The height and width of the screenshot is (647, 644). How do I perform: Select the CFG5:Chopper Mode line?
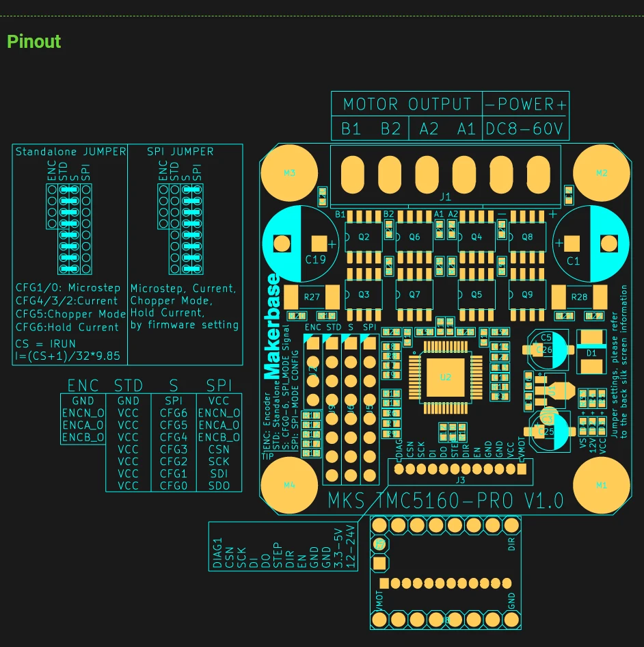70,314
